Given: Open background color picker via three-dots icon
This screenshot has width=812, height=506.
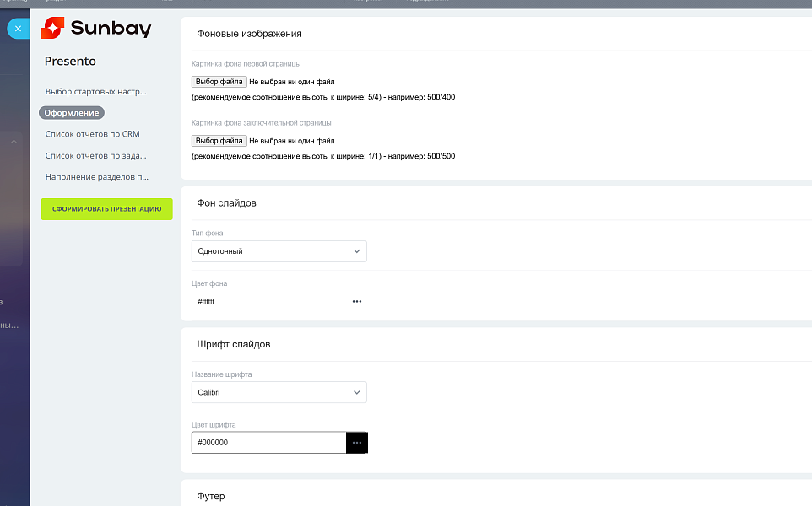Looking at the screenshot, I should click(x=356, y=301).
